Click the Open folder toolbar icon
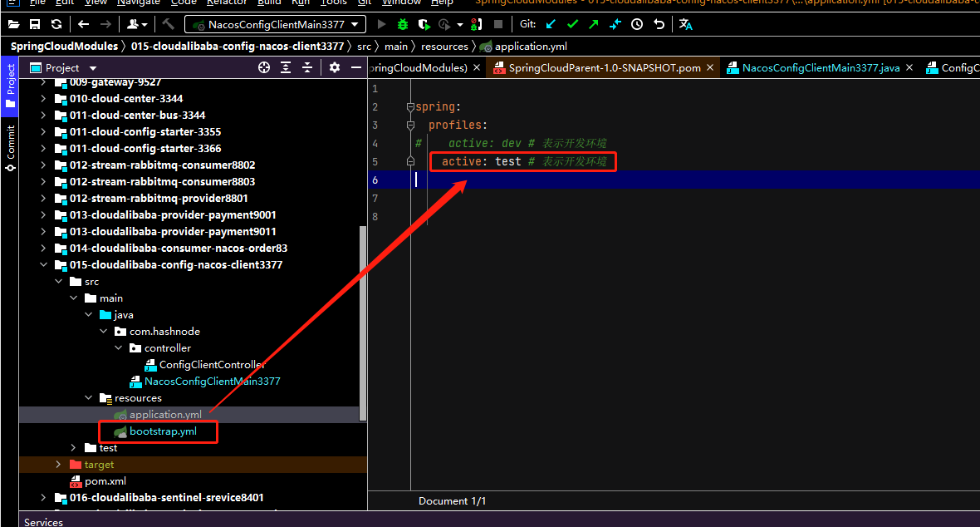This screenshot has width=980, height=527. tap(13, 24)
